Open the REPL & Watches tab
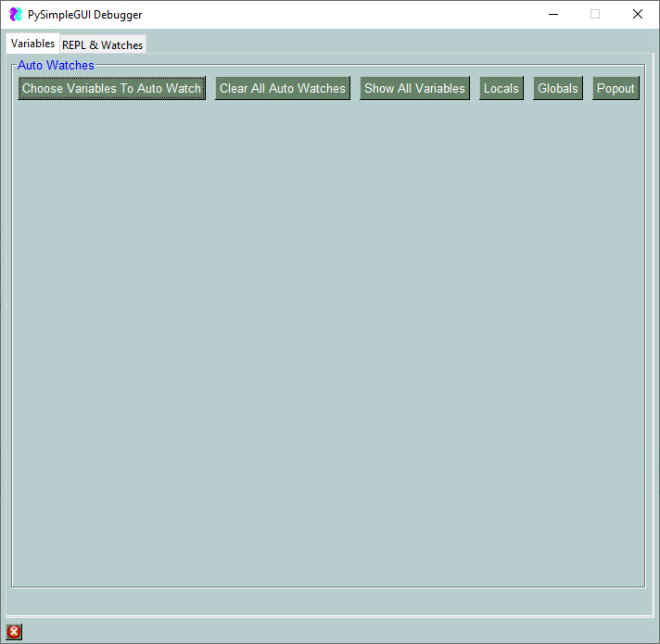The height and width of the screenshot is (644, 660). pyautogui.click(x=102, y=44)
